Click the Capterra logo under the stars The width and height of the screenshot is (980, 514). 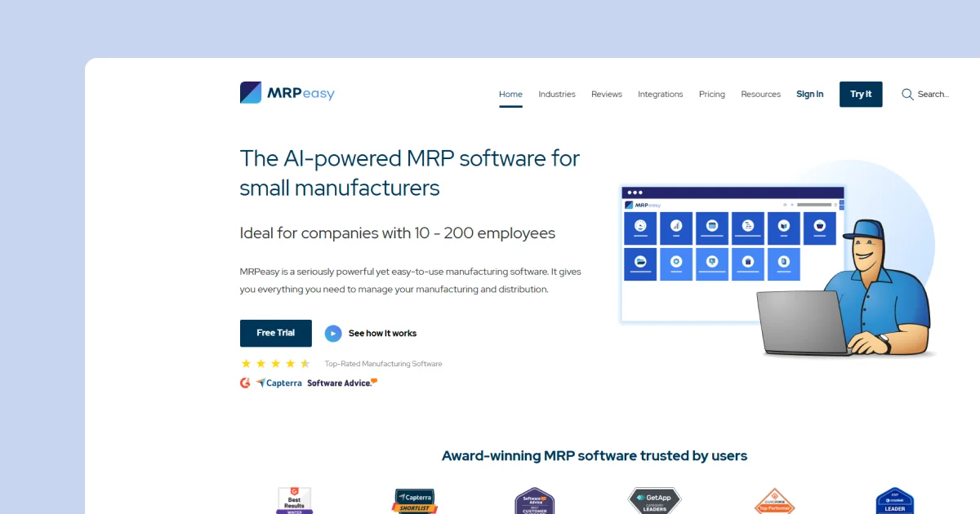click(278, 383)
